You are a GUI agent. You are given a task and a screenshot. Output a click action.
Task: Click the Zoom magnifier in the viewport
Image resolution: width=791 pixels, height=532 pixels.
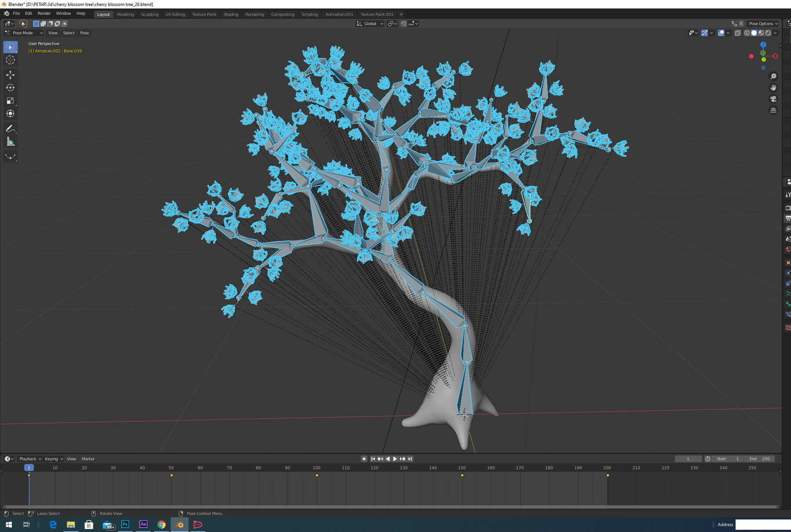coord(774,76)
